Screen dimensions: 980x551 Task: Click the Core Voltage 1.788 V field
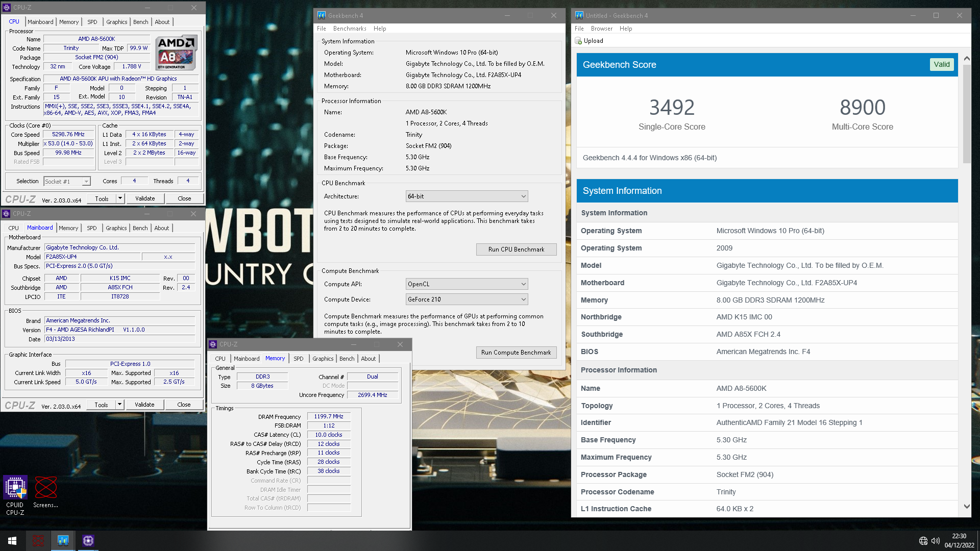tap(132, 67)
